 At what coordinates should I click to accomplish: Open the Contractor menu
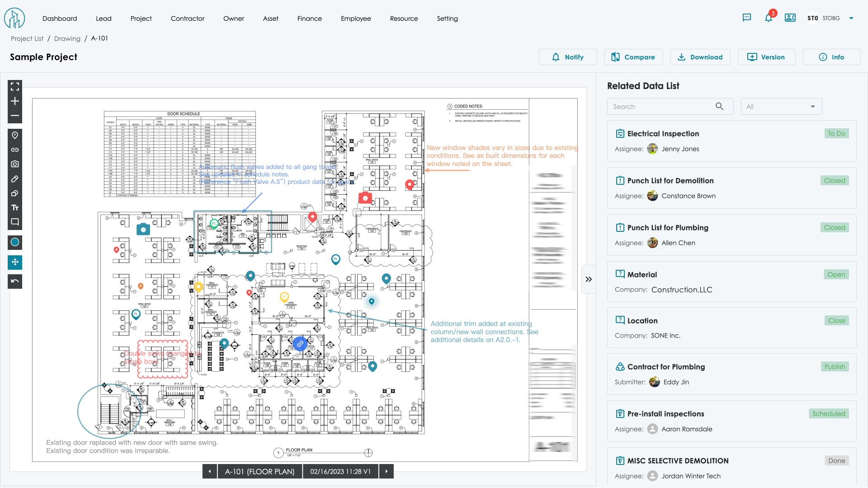(187, 19)
